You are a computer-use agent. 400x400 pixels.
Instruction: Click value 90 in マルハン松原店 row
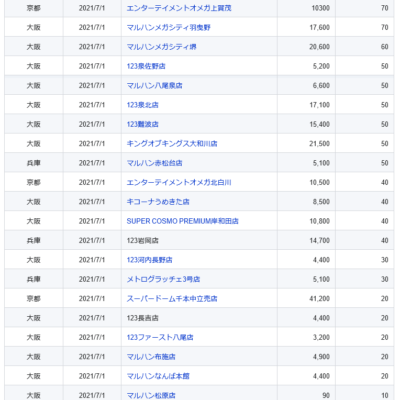tap(326, 395)
